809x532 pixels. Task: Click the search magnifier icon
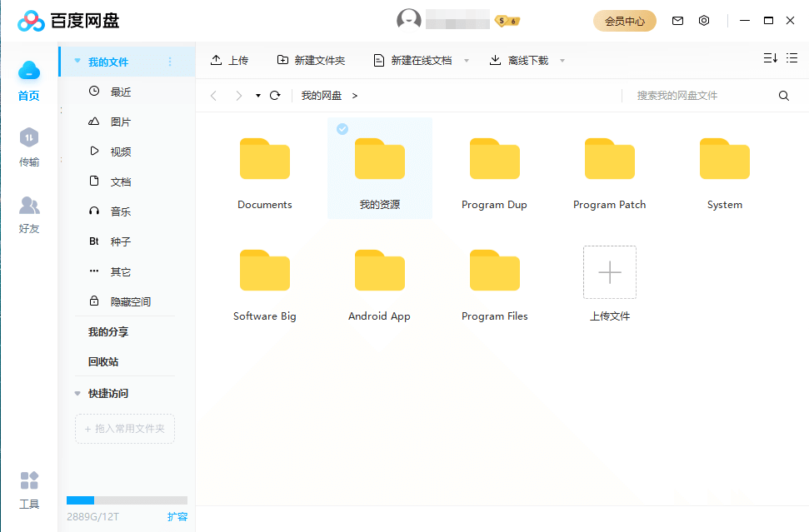784,96
